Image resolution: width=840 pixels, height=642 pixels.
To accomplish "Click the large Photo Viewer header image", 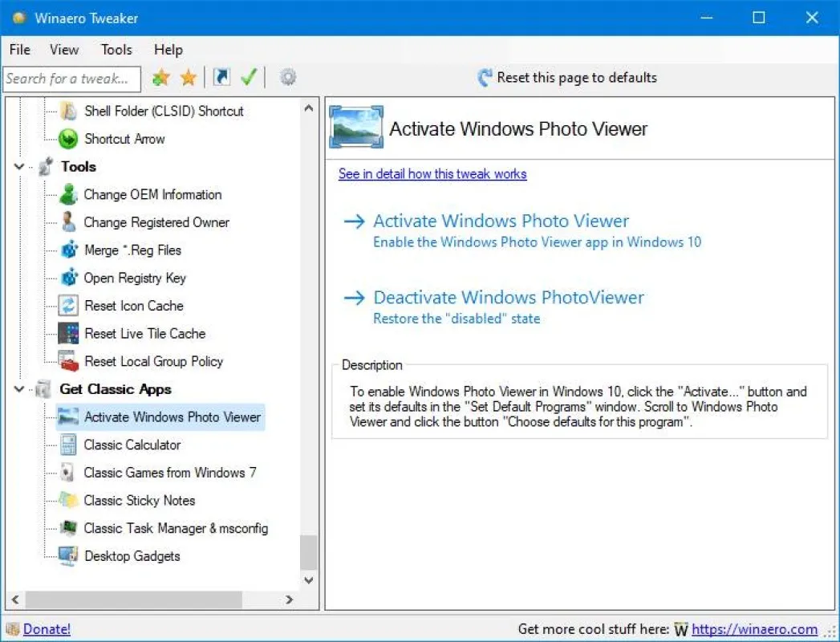I will [x=356, y=127].
